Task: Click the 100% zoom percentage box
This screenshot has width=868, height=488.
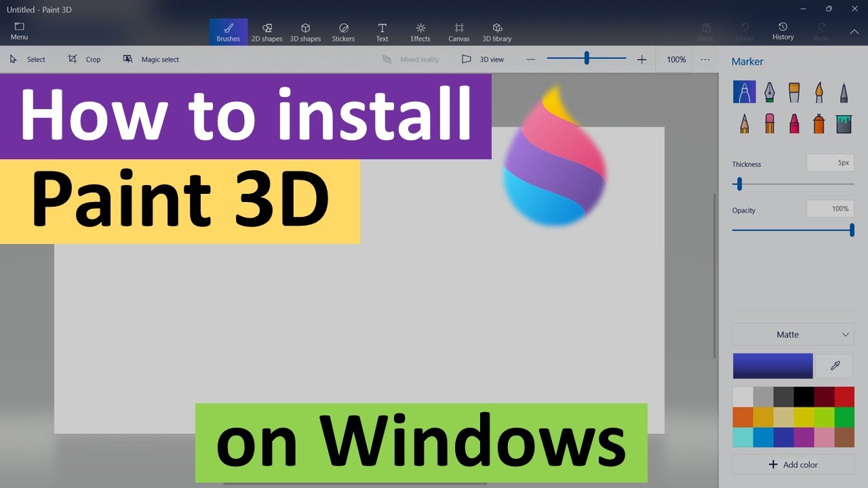Action: (676, 60)
